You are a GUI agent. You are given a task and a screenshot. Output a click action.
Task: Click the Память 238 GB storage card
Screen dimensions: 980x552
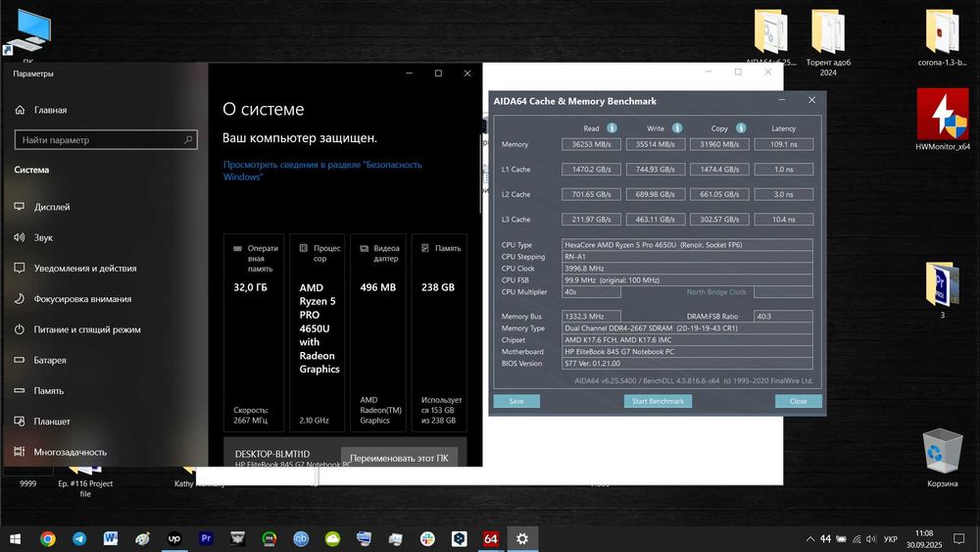point(439,333)
